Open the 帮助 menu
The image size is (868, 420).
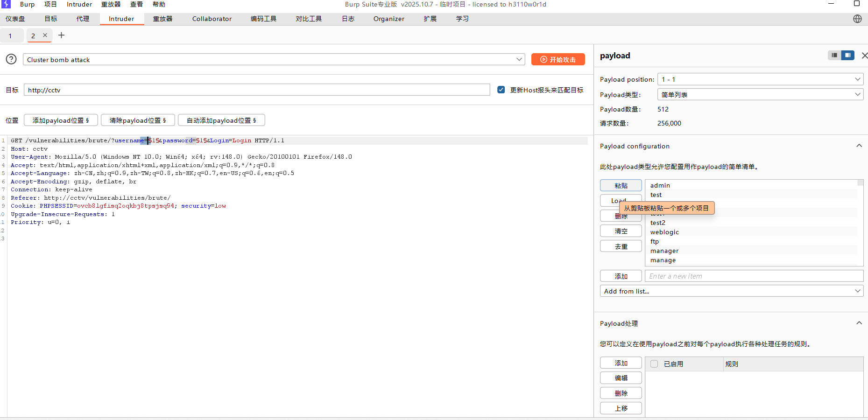tap(159, 4)
